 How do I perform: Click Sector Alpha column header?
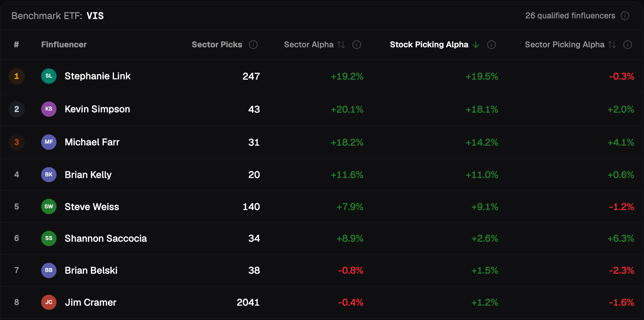309,45
